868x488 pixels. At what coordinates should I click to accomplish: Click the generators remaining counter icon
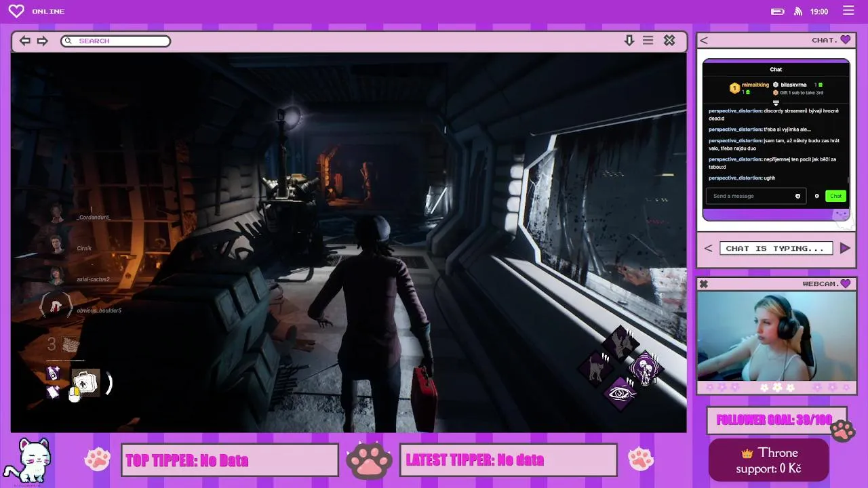coord(71,345)
